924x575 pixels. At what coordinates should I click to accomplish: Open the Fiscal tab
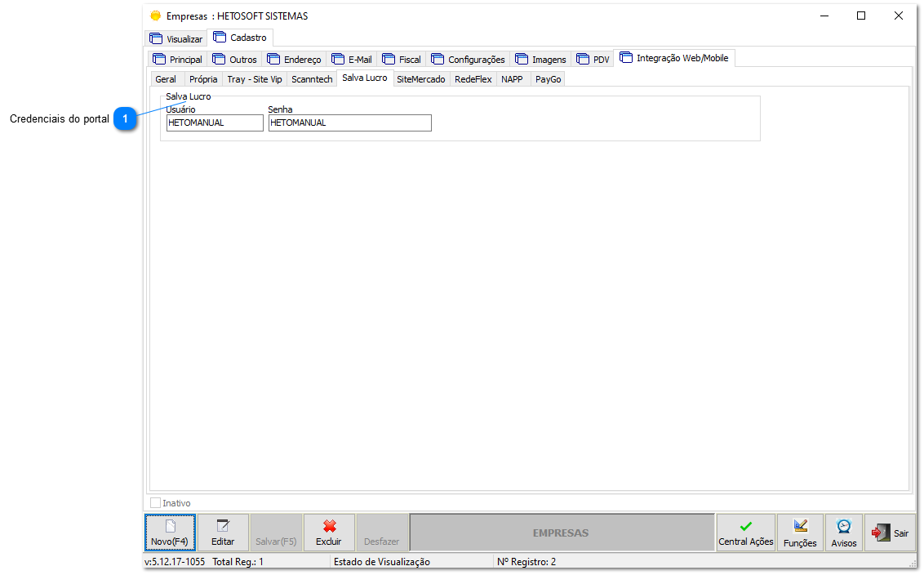coord(402,59)
